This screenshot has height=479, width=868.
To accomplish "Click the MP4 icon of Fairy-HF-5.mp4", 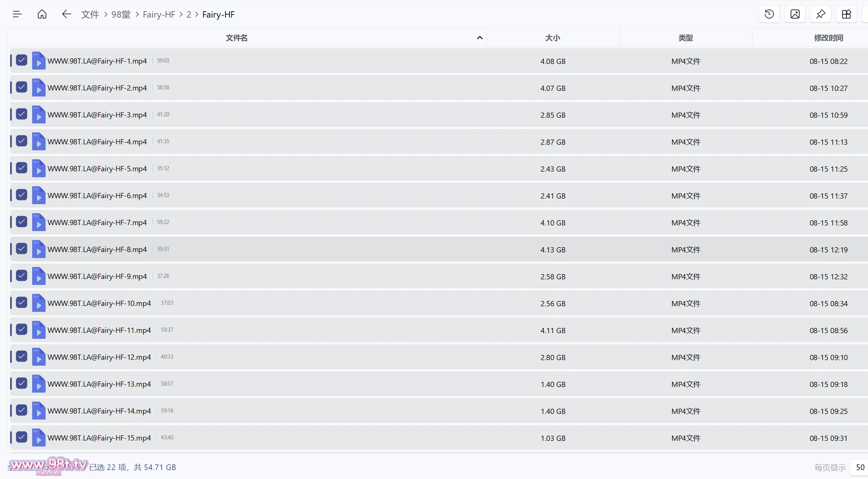I will 39,168.
